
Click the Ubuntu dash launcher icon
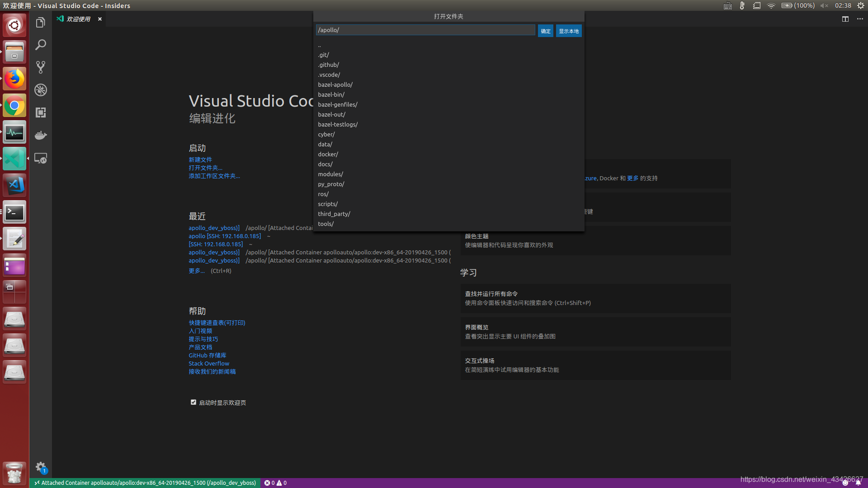click(x=14, y=25)
